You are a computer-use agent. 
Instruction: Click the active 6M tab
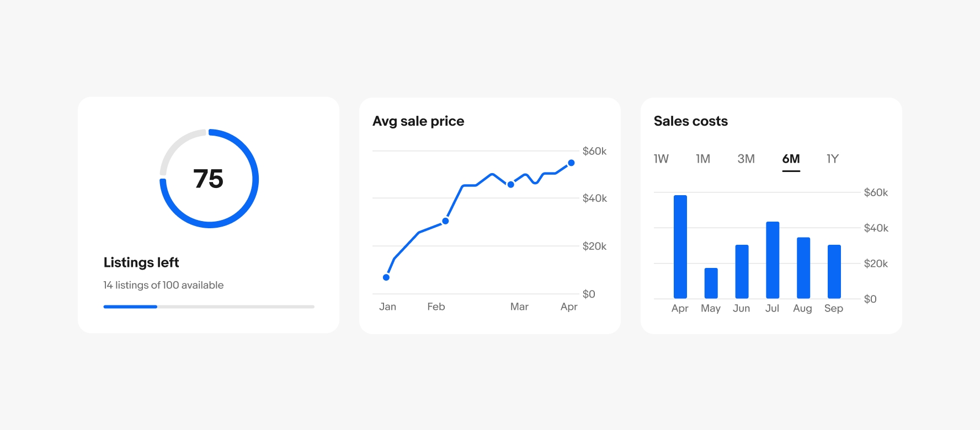[x=791, y=159]
